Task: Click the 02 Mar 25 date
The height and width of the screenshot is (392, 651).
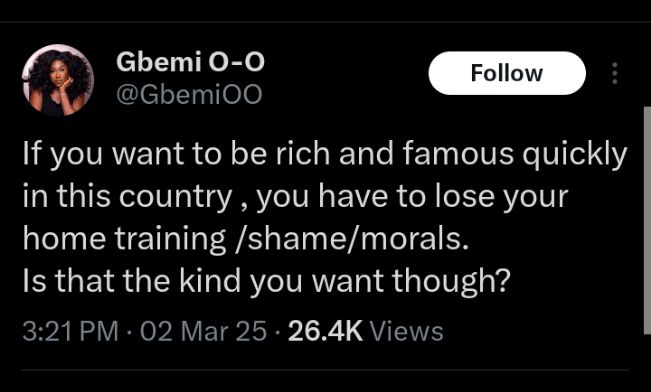Action: [203, 332]
